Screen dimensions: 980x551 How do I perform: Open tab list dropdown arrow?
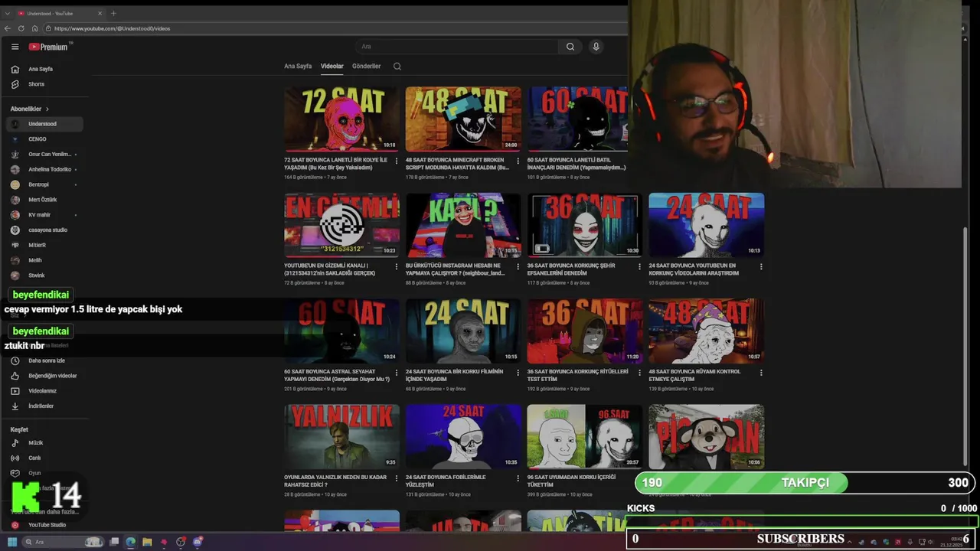coord(8,13)
